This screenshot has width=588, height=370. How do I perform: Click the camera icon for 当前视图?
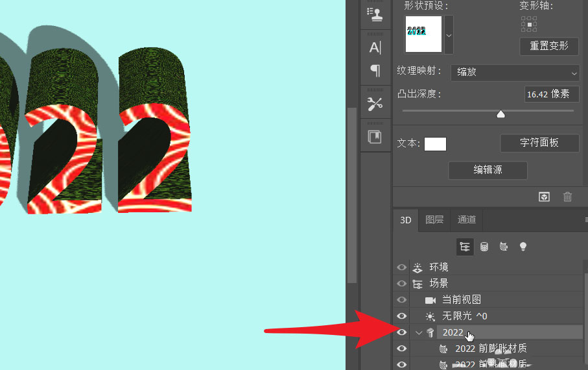tap(430, 300)
